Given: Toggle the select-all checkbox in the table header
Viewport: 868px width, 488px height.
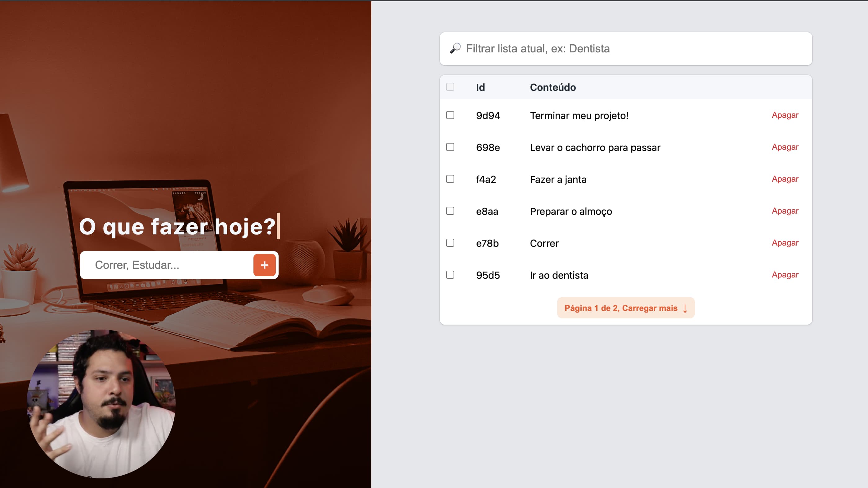Looking at the screenshot, I should (x=450, y=87).
